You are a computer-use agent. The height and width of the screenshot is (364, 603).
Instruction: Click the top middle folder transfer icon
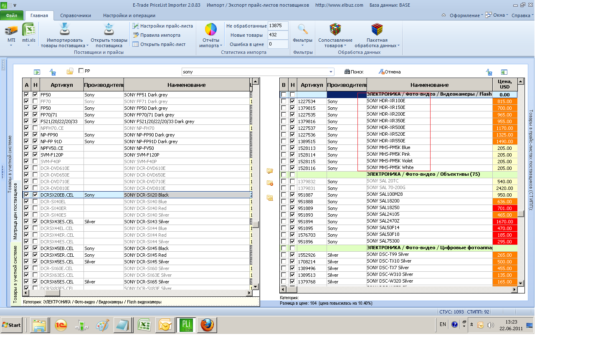(270, 171)
